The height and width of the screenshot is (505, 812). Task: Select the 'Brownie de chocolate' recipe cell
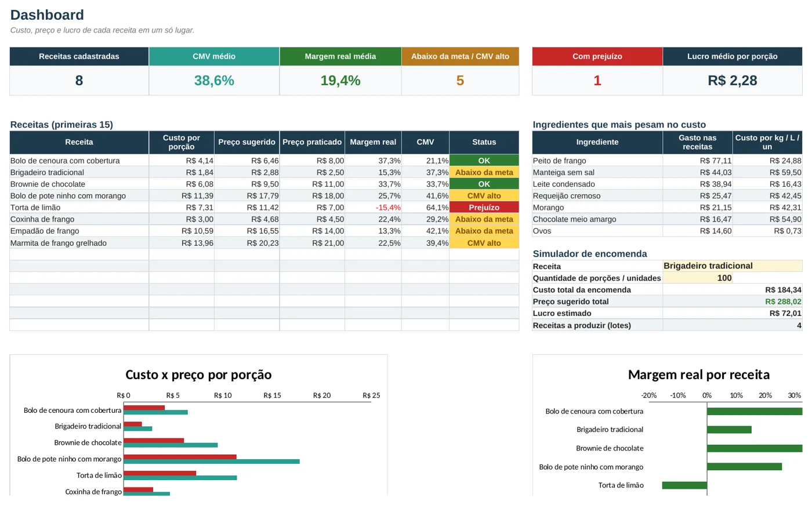tap(79, 184)
